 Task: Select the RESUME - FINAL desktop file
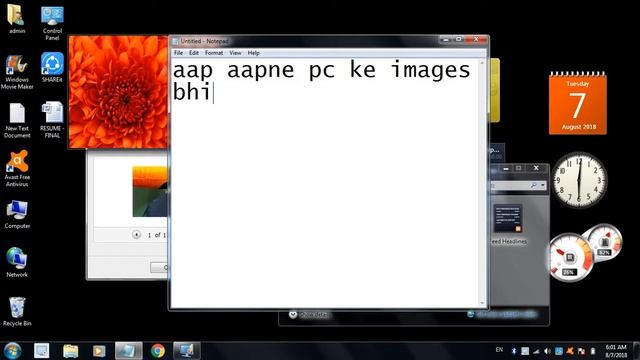tap(52, 120)
